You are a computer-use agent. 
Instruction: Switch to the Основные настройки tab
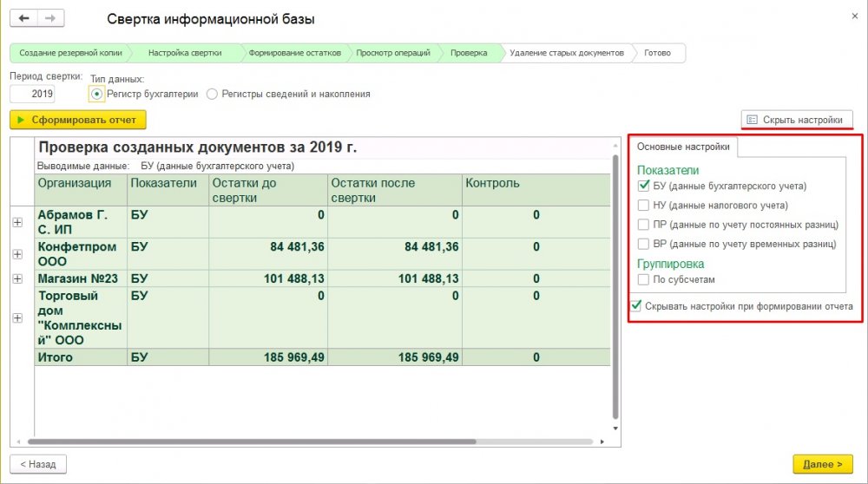click(x=683, y=147)
